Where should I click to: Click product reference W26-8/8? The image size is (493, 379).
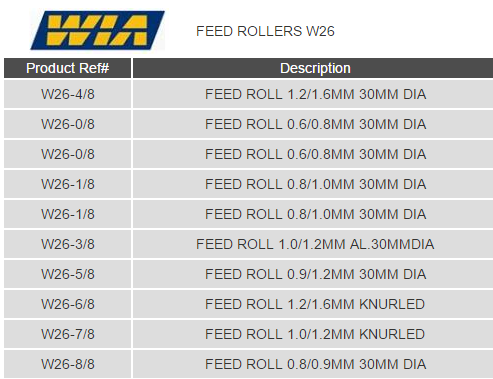[68, 364]
